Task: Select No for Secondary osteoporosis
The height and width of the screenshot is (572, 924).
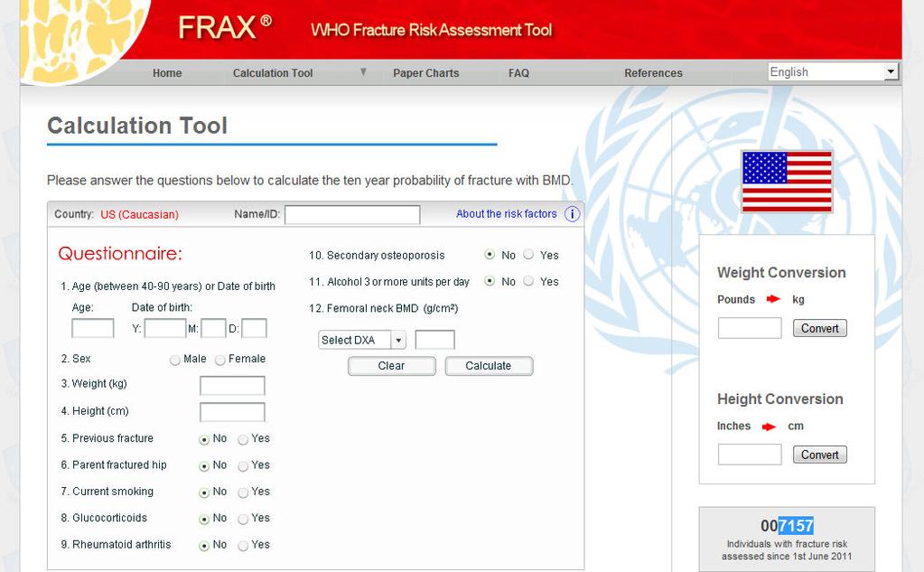Action: click(490, 254)
